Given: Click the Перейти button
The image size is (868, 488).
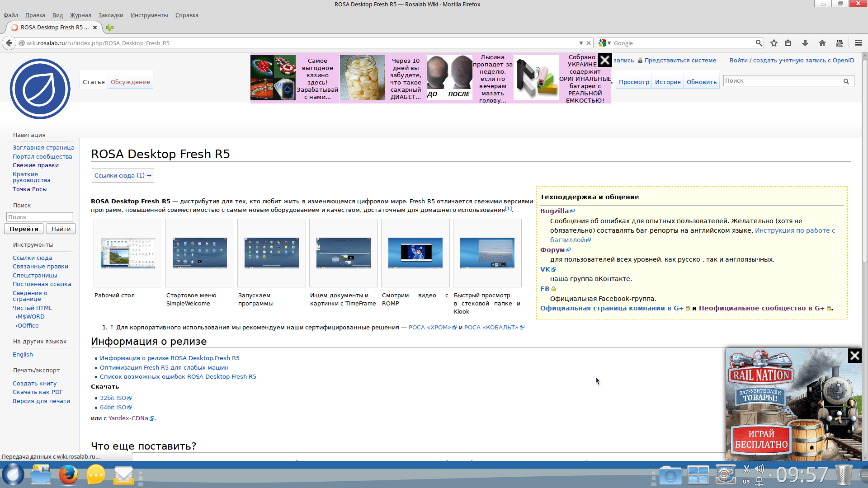Looking at the screenshot, I should 24,229.
